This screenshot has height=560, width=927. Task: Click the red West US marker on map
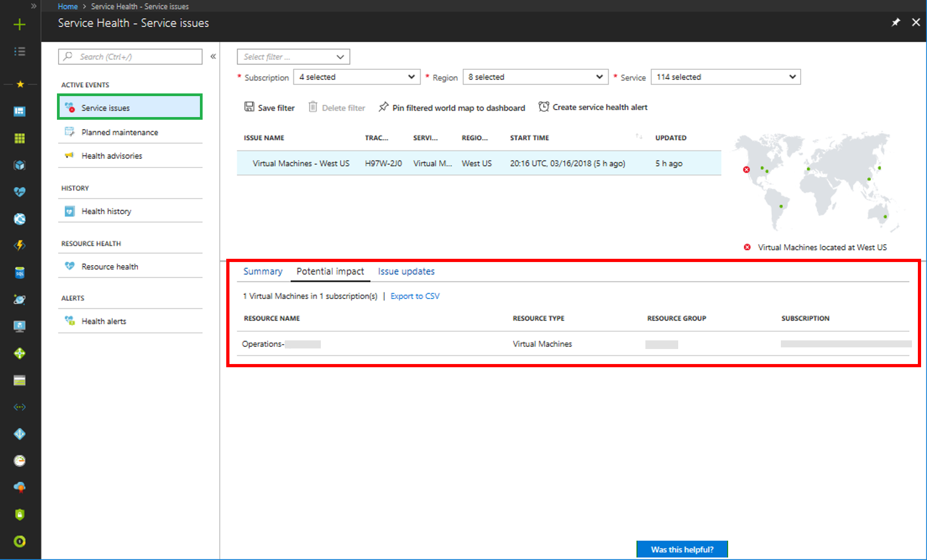coord(746,170)
